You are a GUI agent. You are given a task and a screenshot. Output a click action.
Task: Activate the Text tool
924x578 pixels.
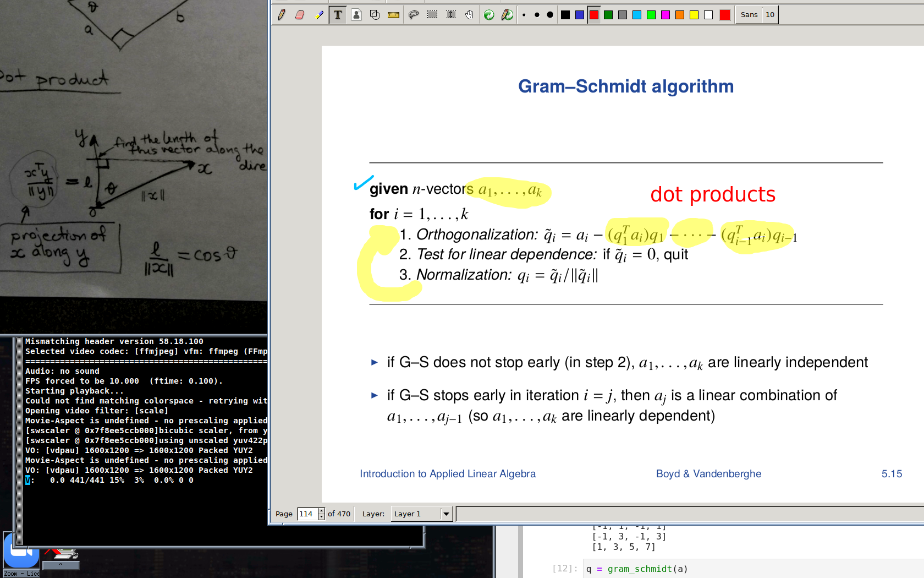(338, 15)
